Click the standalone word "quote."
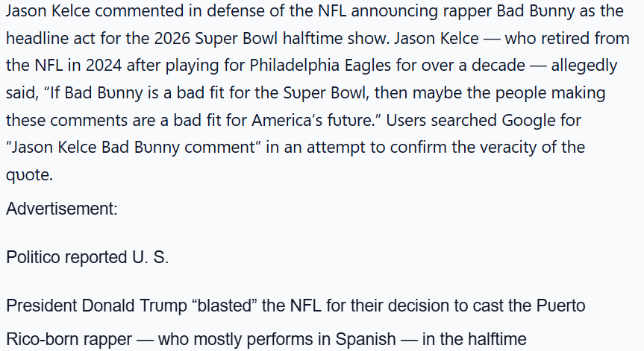The image size is (644, 351). [29, 174]
